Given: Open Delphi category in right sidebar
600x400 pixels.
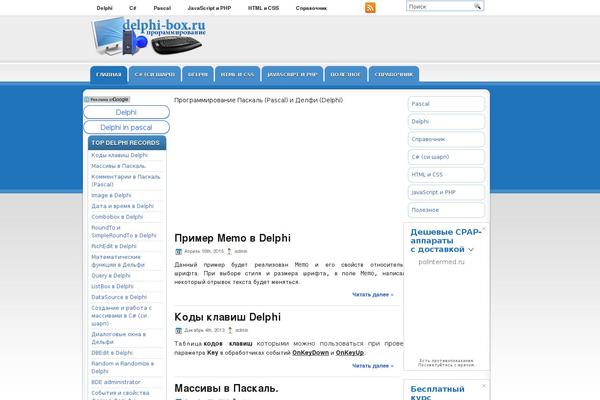Looking at the screenshot, I should click(x=447, y=122).
